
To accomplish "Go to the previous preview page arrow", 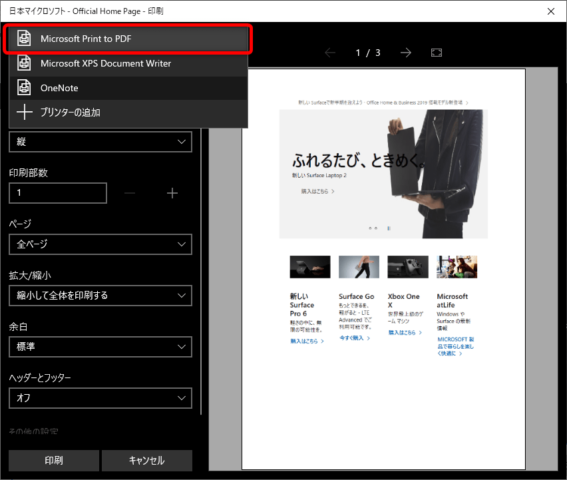I will tap(330, 53).
